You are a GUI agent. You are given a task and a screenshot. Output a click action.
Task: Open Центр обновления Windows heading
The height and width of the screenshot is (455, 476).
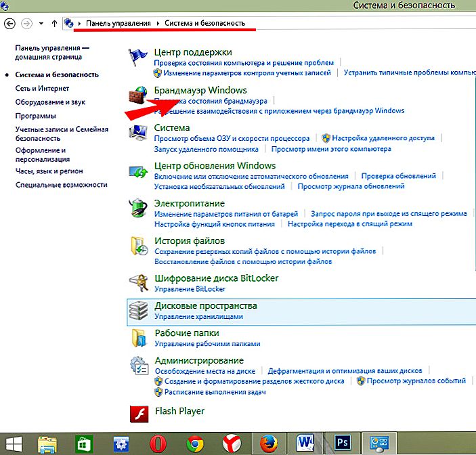click(x=215, y=166)
